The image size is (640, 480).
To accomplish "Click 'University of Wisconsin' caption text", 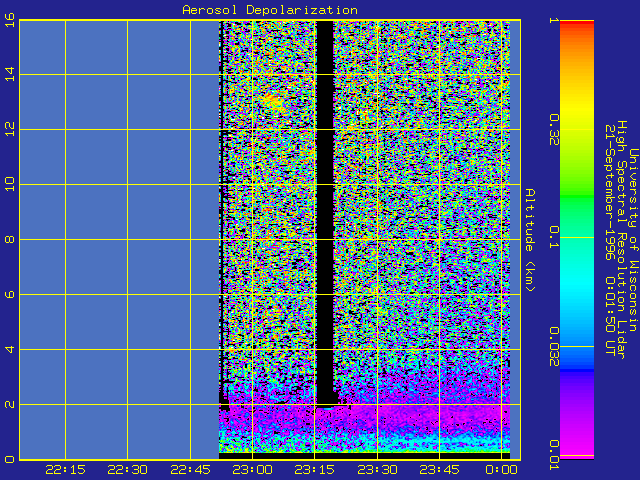I will (633, 240).
